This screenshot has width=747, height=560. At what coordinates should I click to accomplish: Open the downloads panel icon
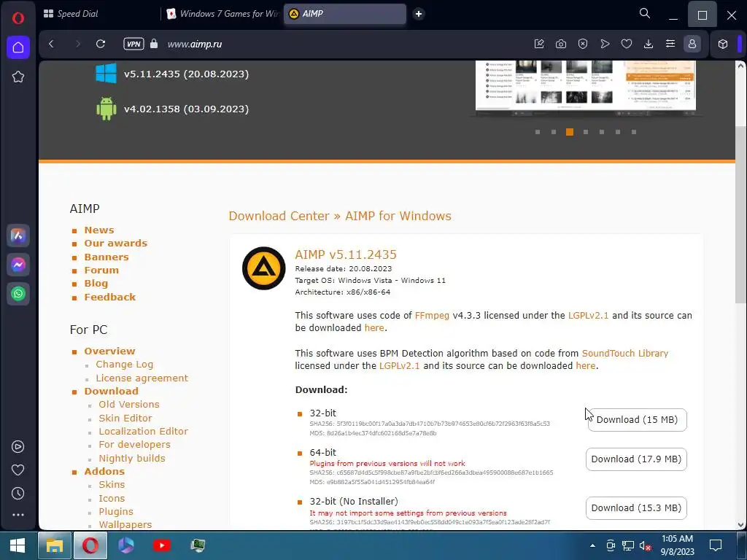(x=649, y=44)
